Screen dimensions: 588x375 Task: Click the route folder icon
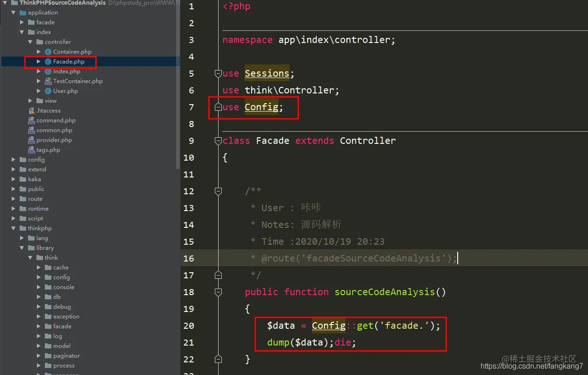pos(23,199)
